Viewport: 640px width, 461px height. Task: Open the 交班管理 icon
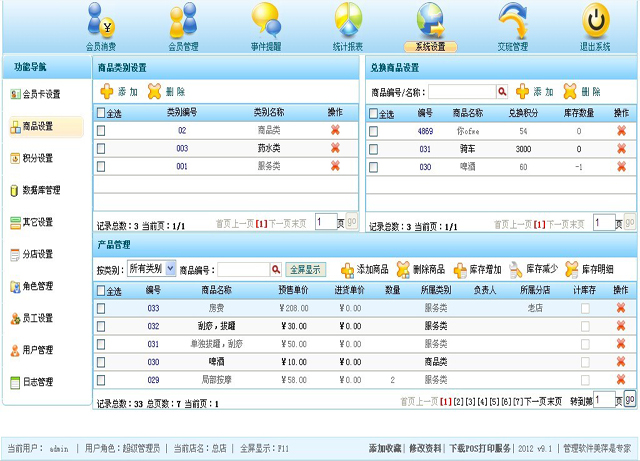point(512,22)
